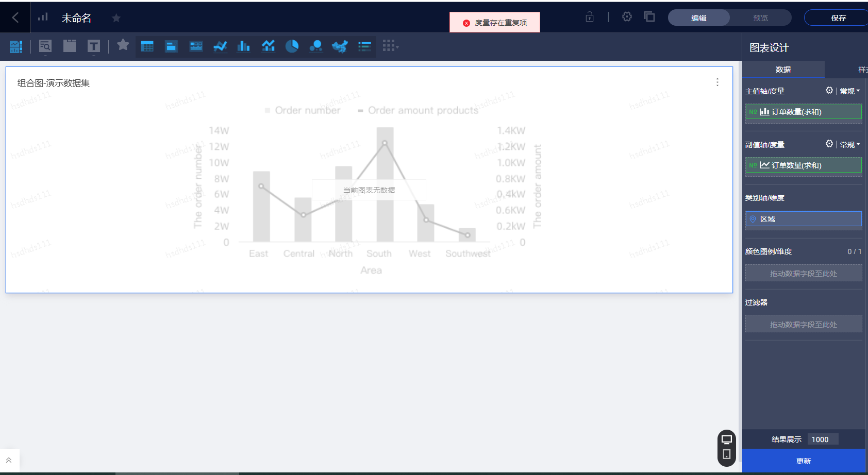The image size is (868, 475).
Task: Open more charts grid dropdown
Action: tap(390, 46)
